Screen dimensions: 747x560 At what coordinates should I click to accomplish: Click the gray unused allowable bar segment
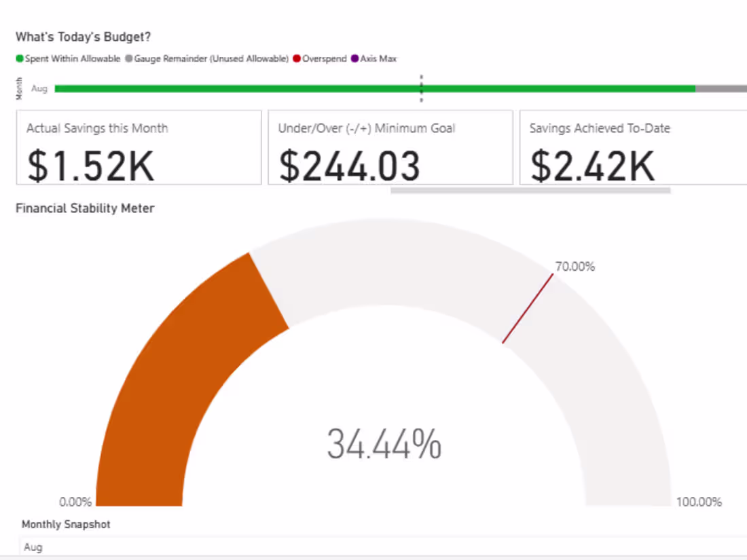coord(721,88)
